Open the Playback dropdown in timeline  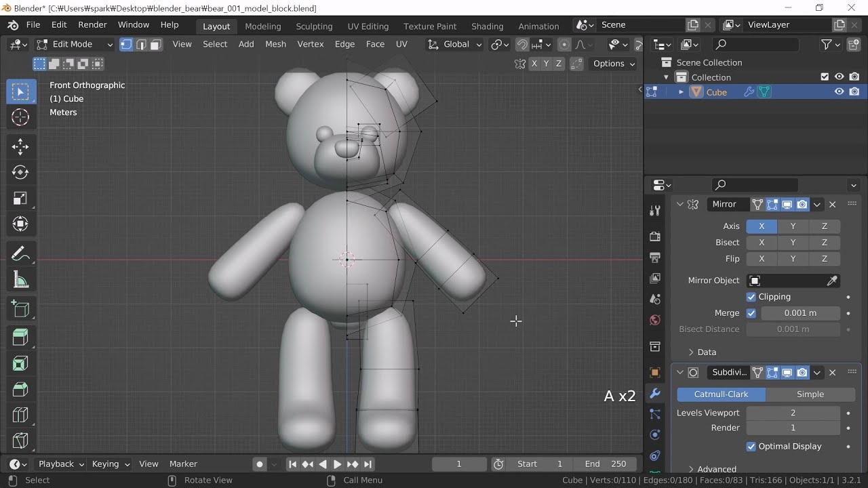click(61, 464)
